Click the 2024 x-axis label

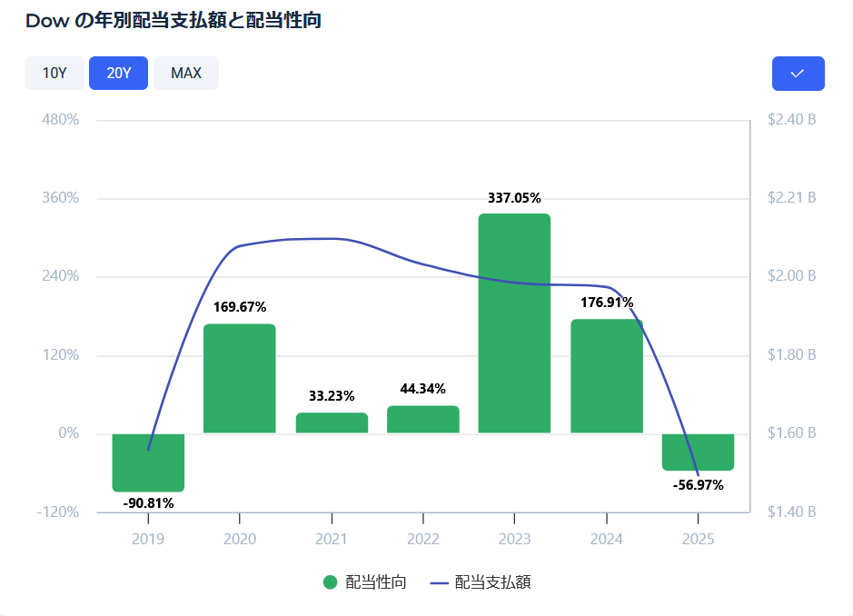click(x=607, y=539)
